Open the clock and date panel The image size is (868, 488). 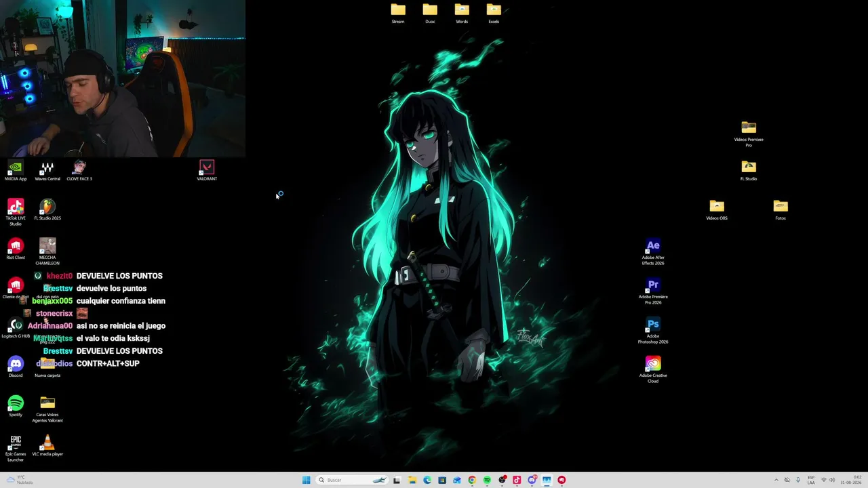coord(851,480)
